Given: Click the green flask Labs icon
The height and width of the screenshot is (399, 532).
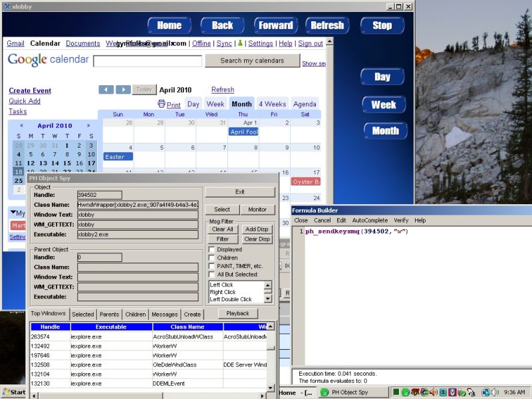Looking at the screenshot, I should pos(240,43).
